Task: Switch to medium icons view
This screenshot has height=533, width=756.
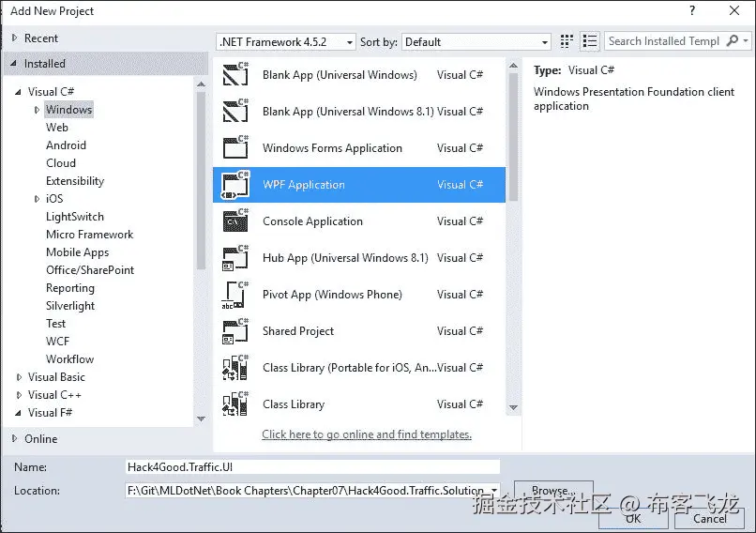Action: tap(567, 41)
